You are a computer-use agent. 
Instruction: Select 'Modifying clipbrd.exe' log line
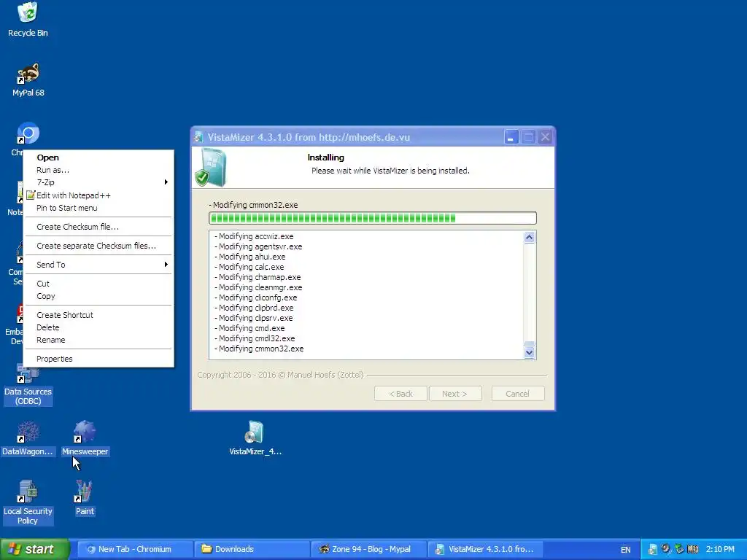(x=254, y=308)
